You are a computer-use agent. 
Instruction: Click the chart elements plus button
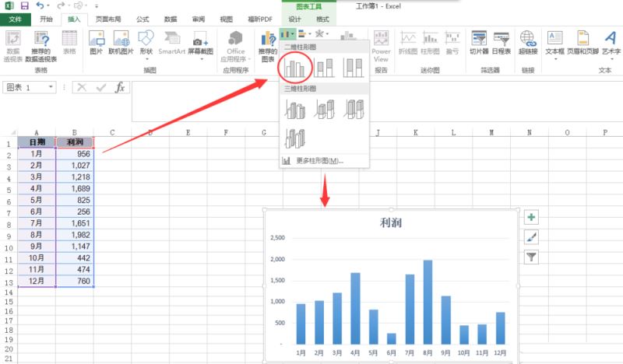[x=531, y=217]
